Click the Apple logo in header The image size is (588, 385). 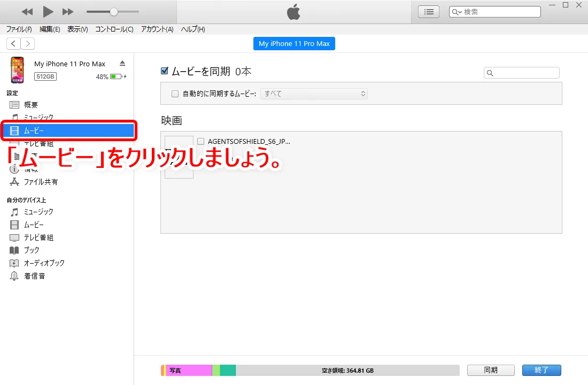pyautogui.click(x=293, y=12)
